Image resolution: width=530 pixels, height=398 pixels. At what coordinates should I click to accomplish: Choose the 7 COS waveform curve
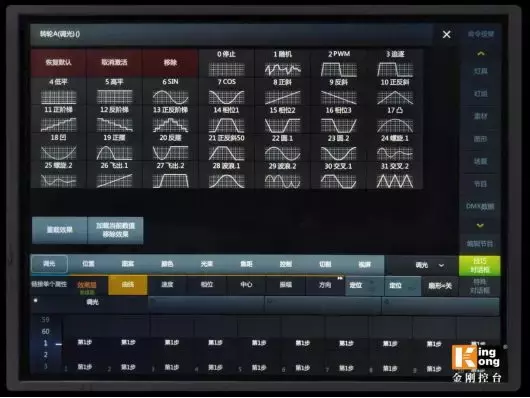[x=226, y=91]
